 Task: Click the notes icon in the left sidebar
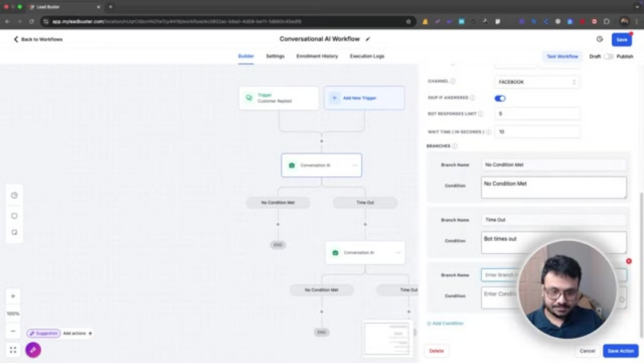pyautogui.click(x=14, y=232)
